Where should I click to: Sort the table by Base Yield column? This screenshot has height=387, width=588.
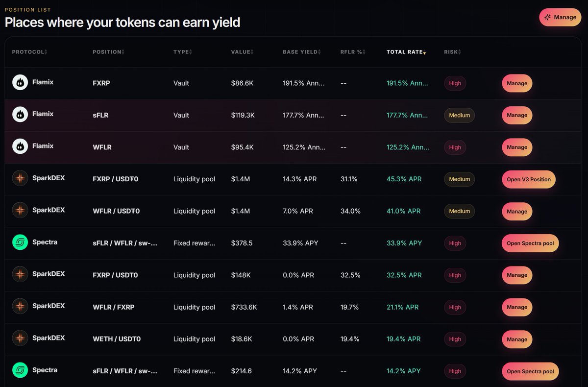tap(302, 52)
